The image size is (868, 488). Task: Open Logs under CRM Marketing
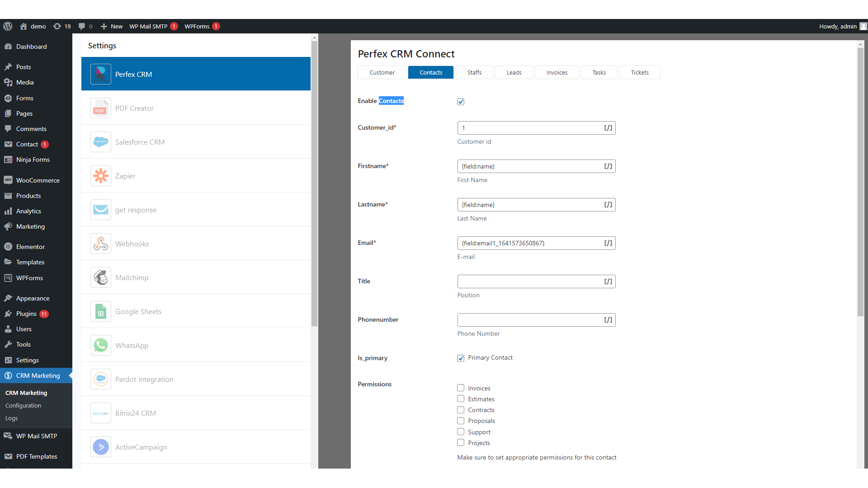pos(11,418)
